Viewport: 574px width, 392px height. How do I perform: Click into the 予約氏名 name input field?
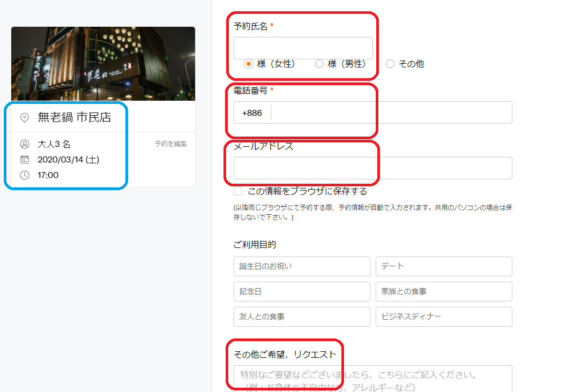click(303, 48)
